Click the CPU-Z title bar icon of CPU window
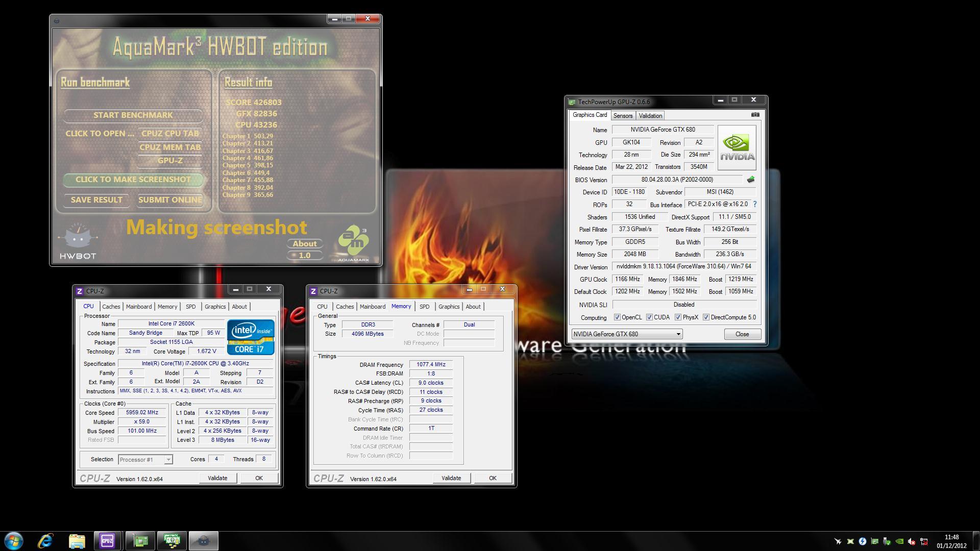The image size is (980, 551). coord(80,291)
